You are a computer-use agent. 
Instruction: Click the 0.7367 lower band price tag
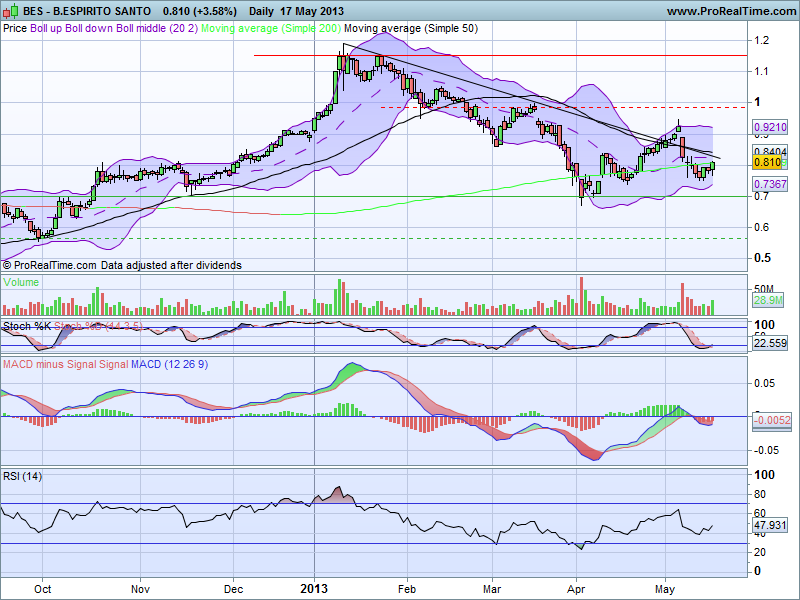[770, 184]
